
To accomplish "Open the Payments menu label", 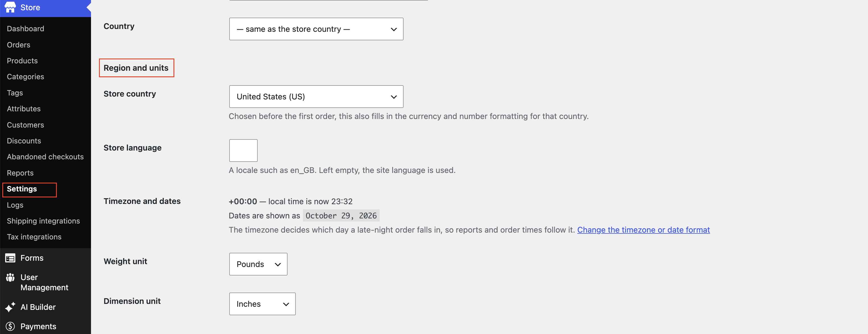I will (38, 326).
